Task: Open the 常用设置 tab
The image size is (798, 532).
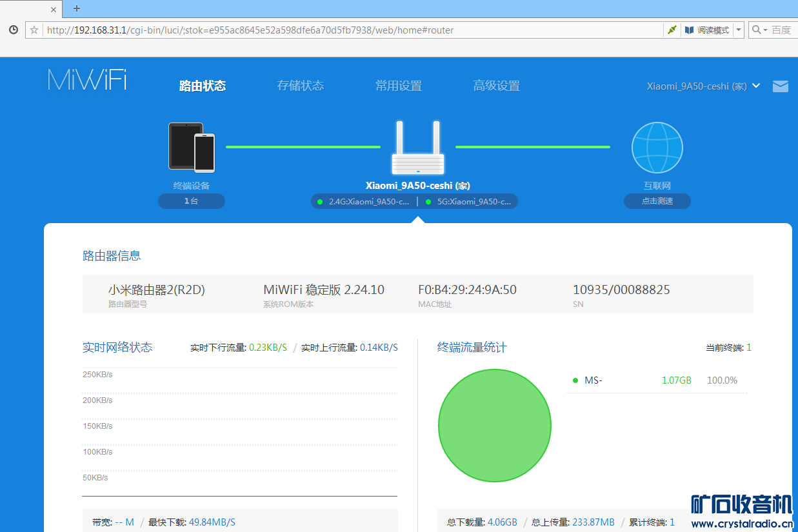Action: pyautogui.click(x=398, y=86)
